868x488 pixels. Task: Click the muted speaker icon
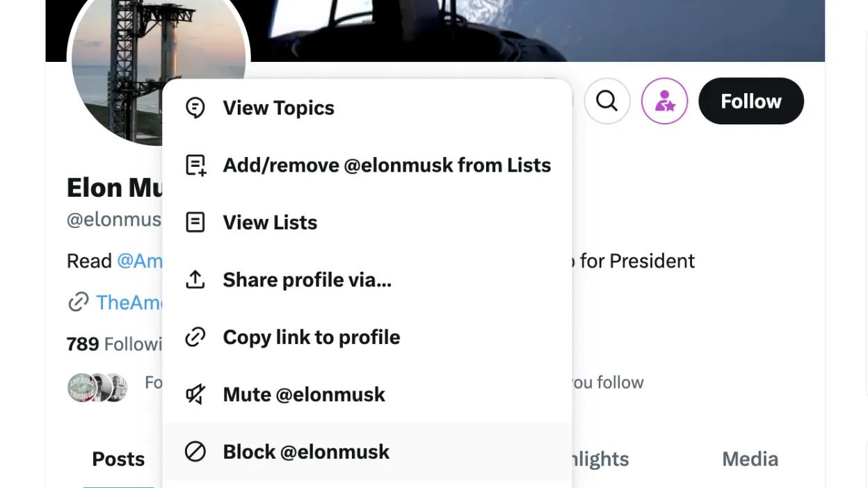195,394
